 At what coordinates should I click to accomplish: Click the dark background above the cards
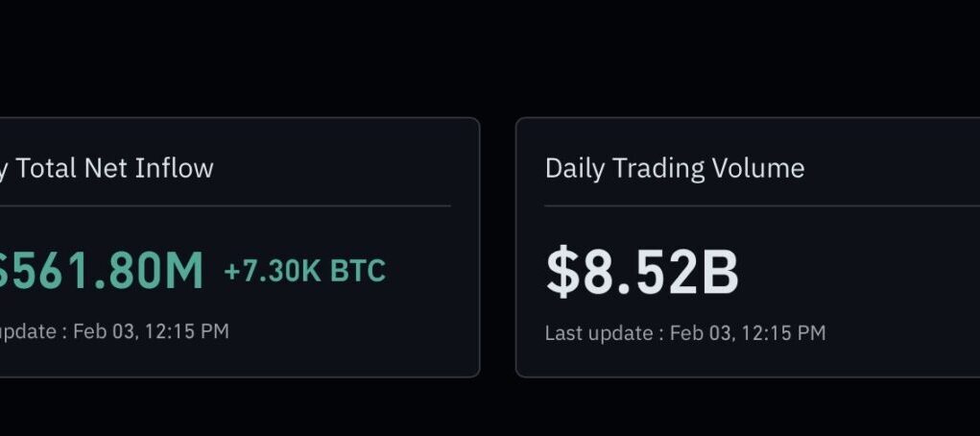point(490,58)
